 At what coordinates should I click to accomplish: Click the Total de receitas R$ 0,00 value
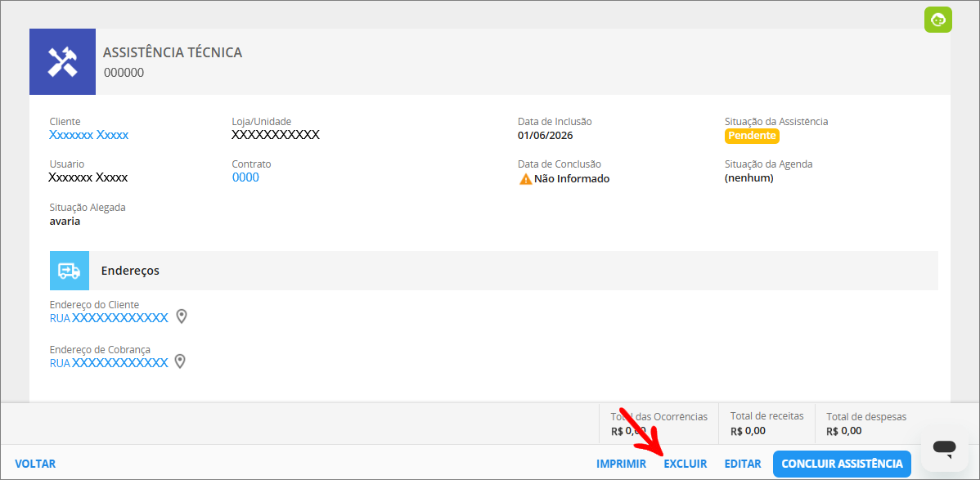coord(748,431)
